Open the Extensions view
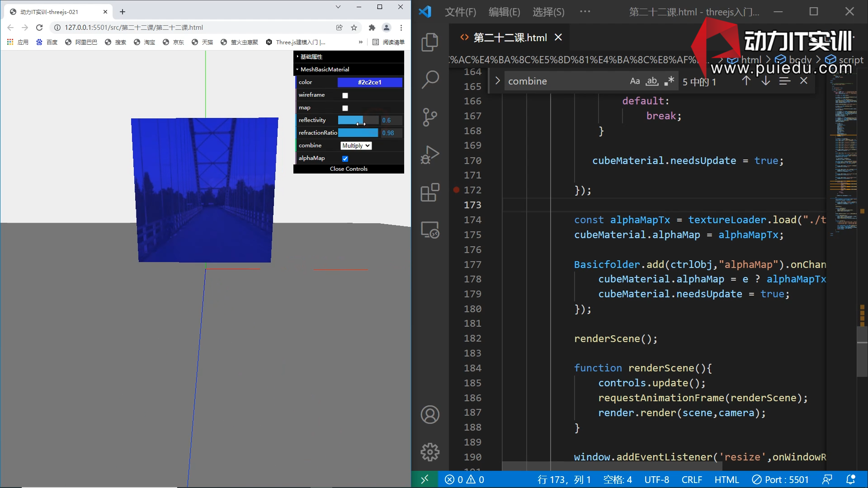This screenshot has width=868, height=488. (429, 192)
